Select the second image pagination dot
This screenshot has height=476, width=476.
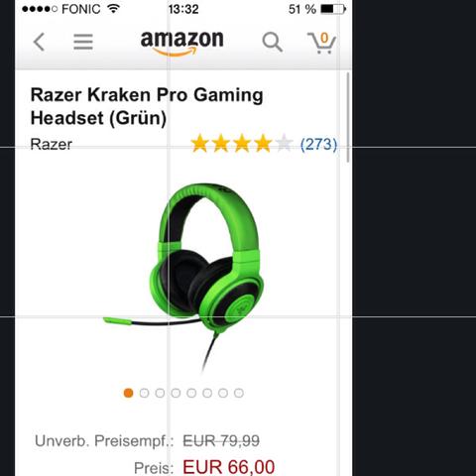(144, 393)
